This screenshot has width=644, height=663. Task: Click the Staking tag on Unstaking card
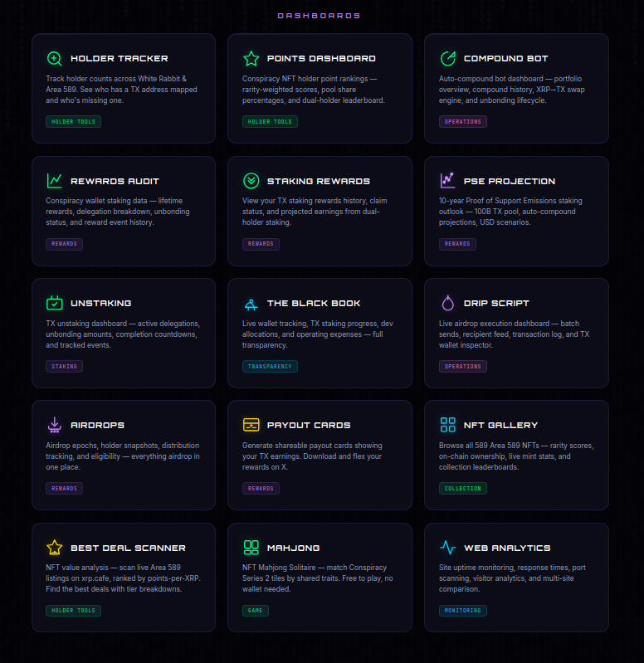pos(64,366)
